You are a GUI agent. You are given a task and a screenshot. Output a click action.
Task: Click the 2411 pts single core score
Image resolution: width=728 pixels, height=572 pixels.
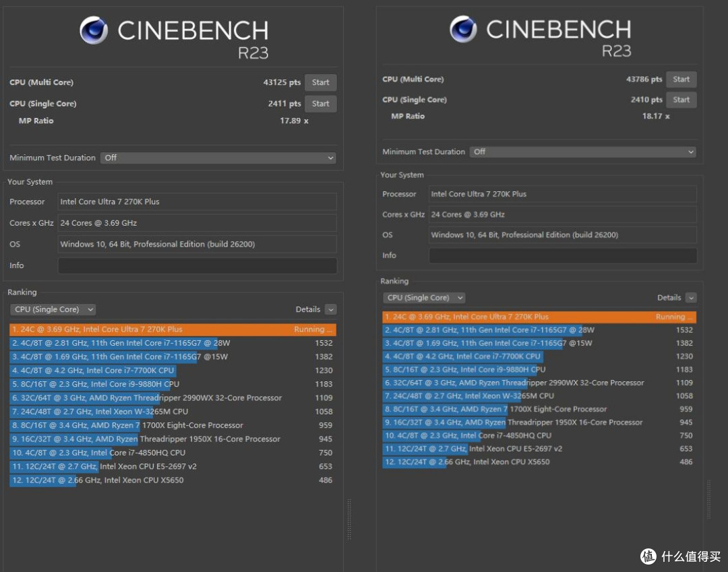[284, 104]
